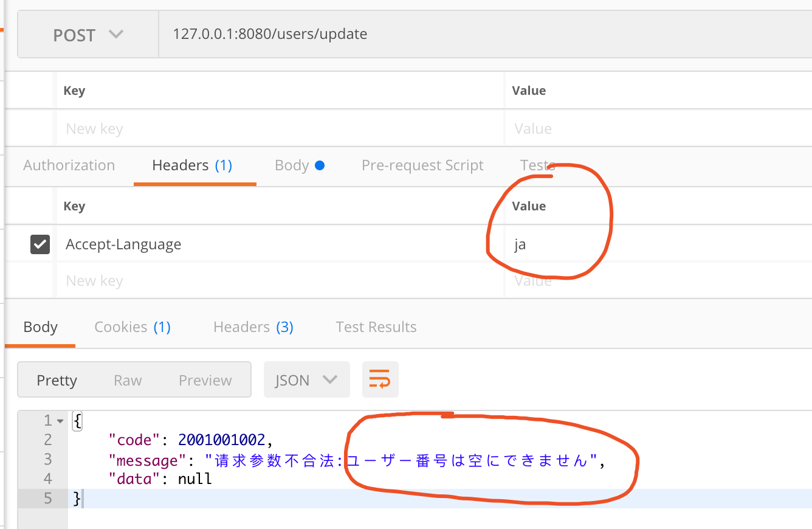Open the Test Results tab
The height and width of the screenshot is (529, 812).
(376, 327)
